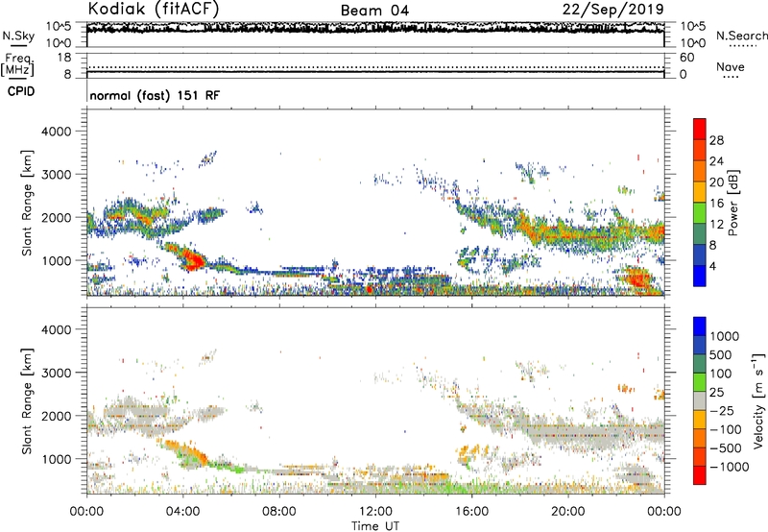
Task: Click the −500 tick on Velocity colorbar
Action: (x=726, y=448)
